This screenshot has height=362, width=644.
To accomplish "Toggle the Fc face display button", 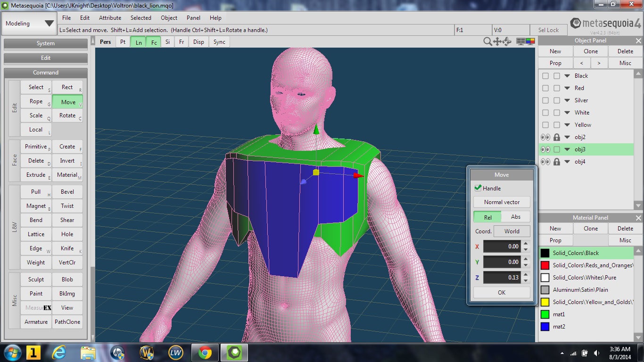I will (x=154, y=42).
